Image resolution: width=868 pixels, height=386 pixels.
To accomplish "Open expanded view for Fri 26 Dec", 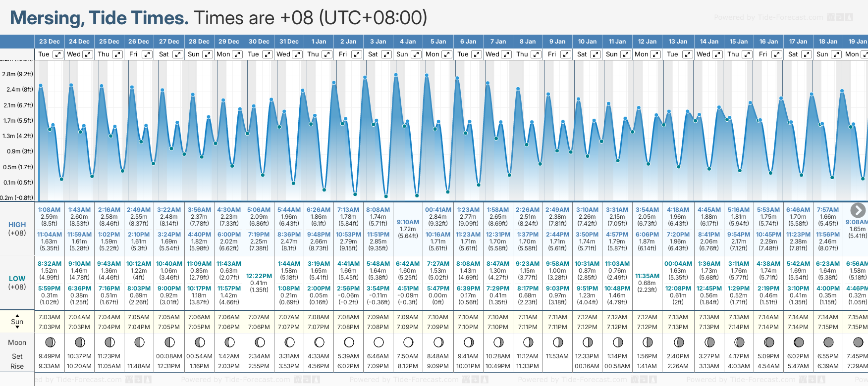I will coord(147,54).
